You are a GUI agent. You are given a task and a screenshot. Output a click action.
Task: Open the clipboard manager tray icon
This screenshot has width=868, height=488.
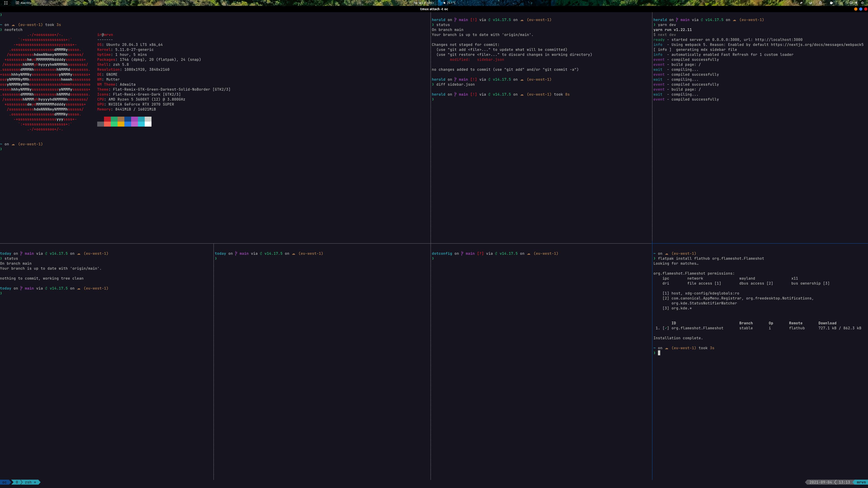point(821,3)
